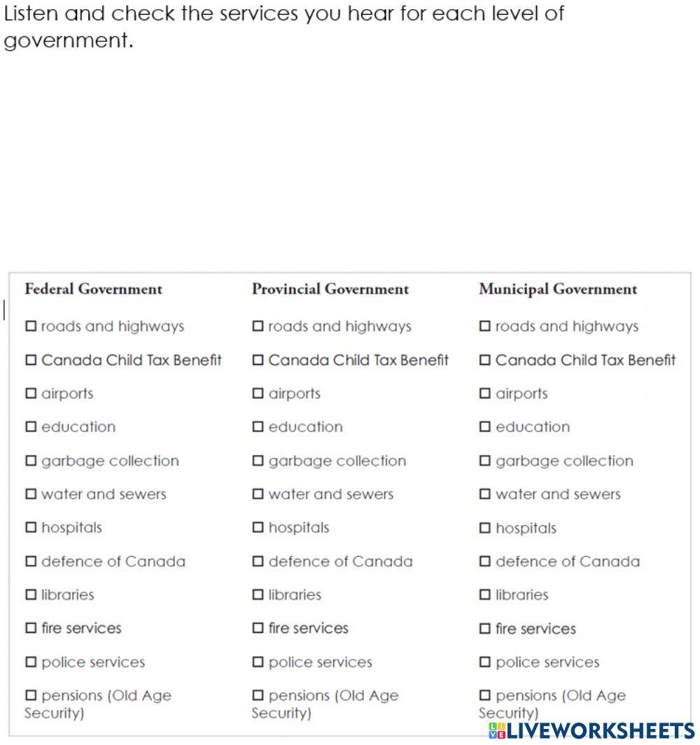Tick Municipal water and sewers checkbox

coord(485,494)
